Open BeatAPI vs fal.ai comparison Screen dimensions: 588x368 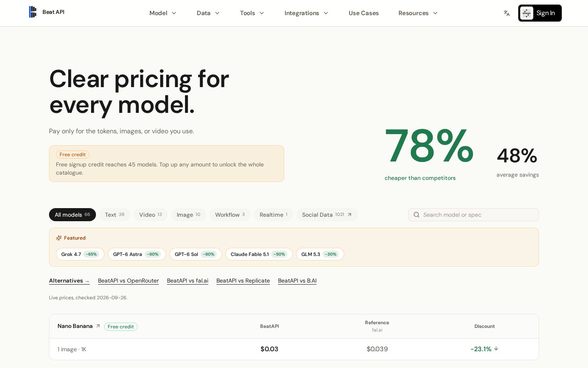pos(187,280)
